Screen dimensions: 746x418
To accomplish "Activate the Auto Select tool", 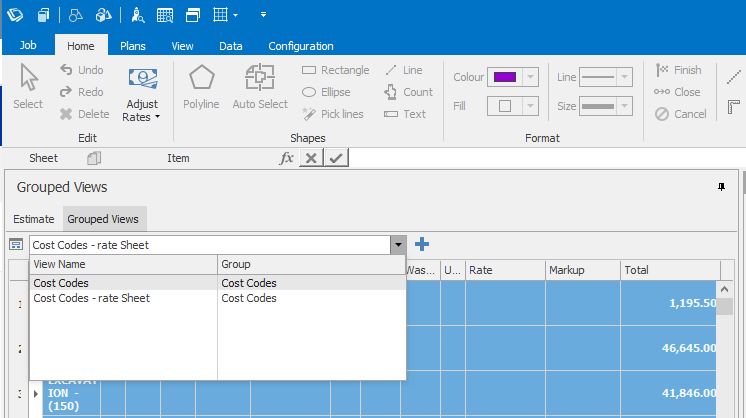I will tap(260, 87).
